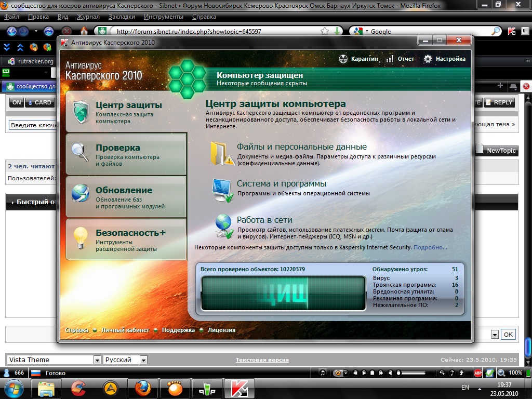Expand the Vista Theme skin dropdown

coord(97,360)
